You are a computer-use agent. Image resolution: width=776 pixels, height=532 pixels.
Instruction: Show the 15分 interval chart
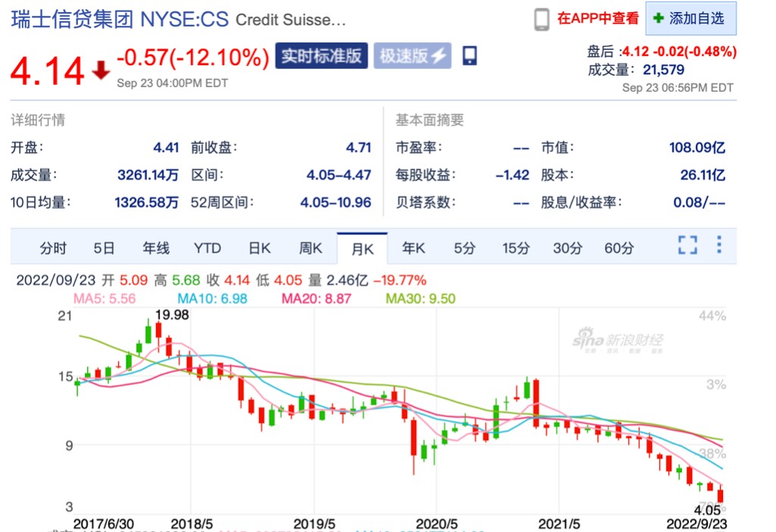pyautogui.click(x=515, y=248)
